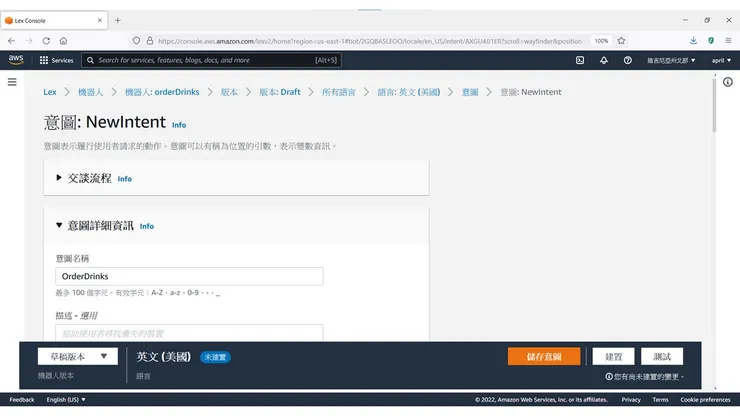The height and width of the screenshot is (416, 740).
Task: Click the description input field
Action: coord(189,333)
